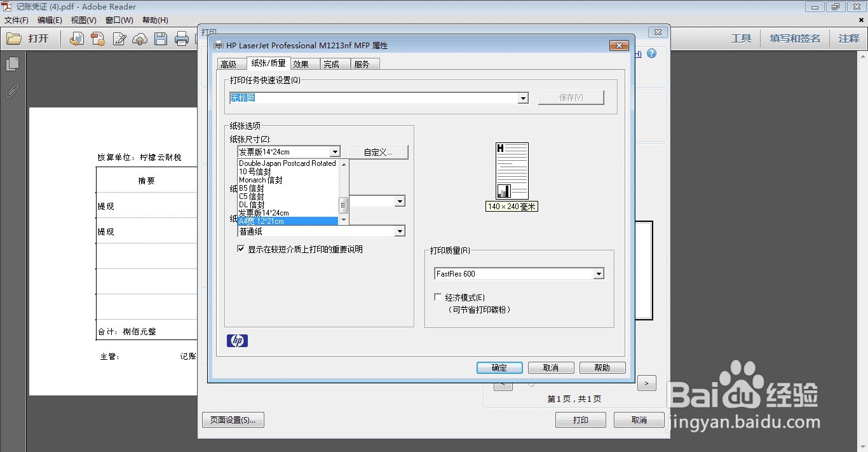868x452 pixels.
Task: Expand the 普通纸 paper type dropdown
Action: (400, 231)
